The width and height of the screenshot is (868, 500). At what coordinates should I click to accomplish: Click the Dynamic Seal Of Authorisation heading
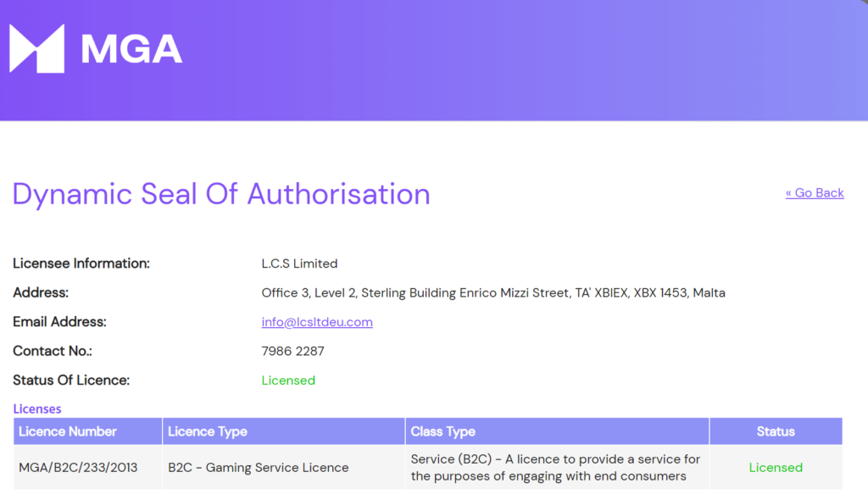pyautogui.click(x=221, y=194)
